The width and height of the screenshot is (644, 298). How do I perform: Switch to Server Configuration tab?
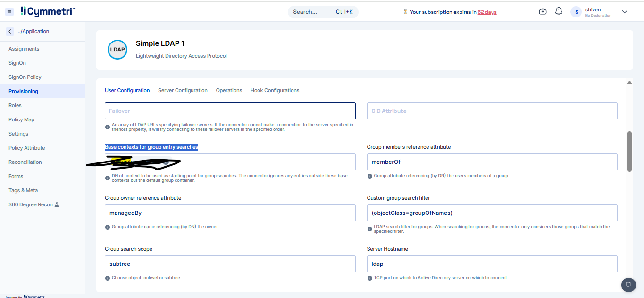[x=183, y=90]
